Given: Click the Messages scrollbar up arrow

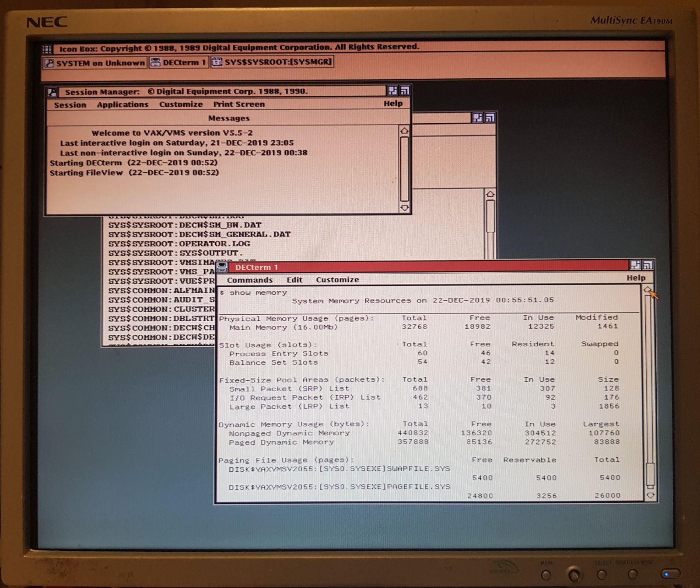Looking at the screenshot, I should pyautogui.click(x=404, y=131).
